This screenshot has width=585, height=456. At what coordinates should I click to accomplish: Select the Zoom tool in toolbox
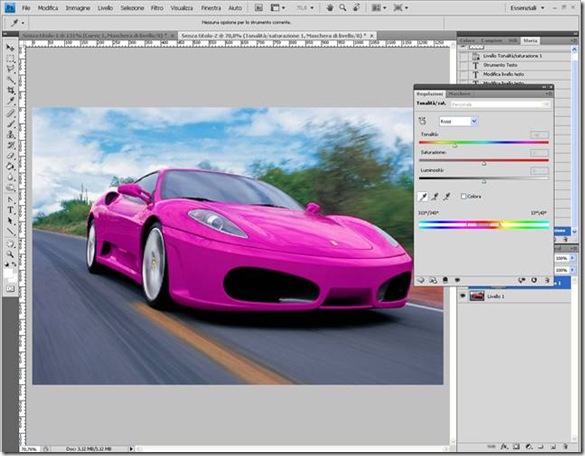[10, 254]
